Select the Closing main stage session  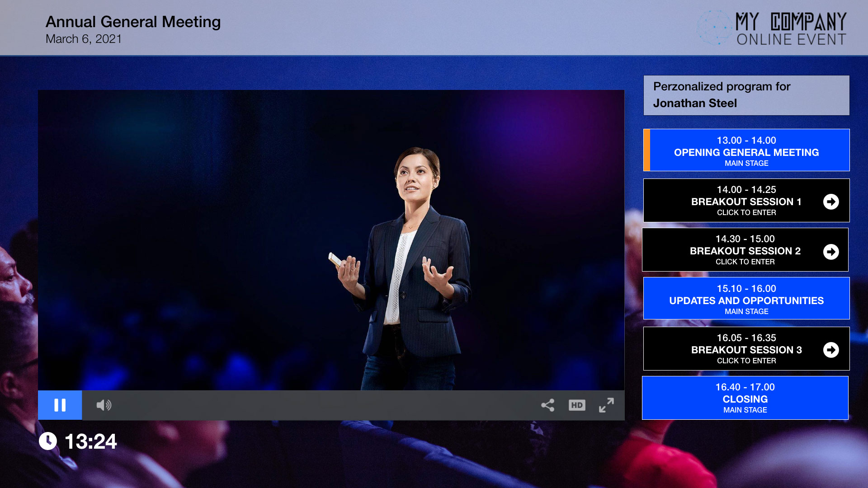pyautogui.click(x=745, y=398)
